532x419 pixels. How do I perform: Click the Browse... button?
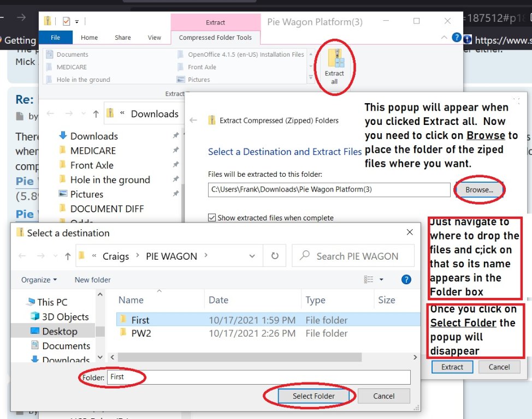479,190
